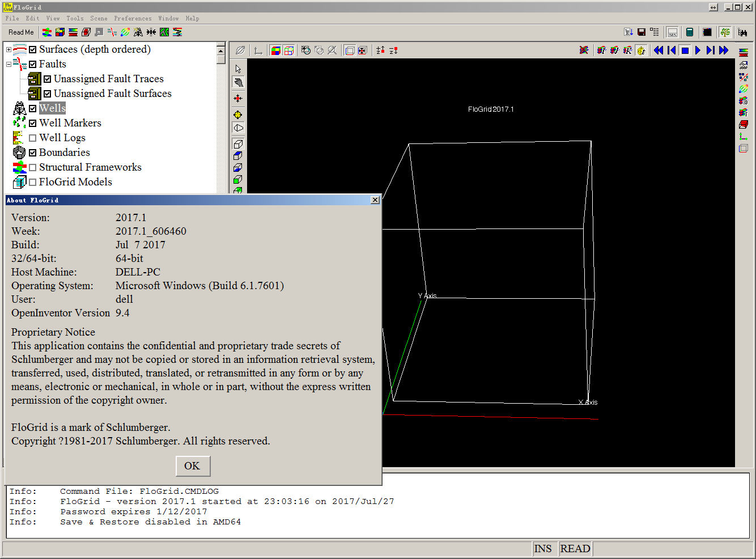This screenshot has width=756, height=559.
Task: Click OK in the About FloGrid dialog
Action: point(193,466)
